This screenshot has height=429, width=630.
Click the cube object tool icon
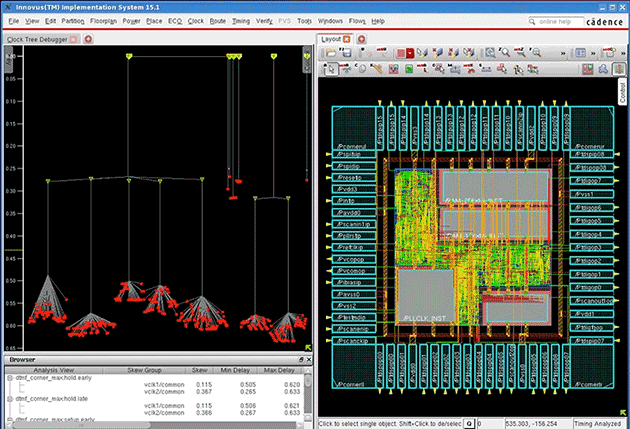coord(362,69)
